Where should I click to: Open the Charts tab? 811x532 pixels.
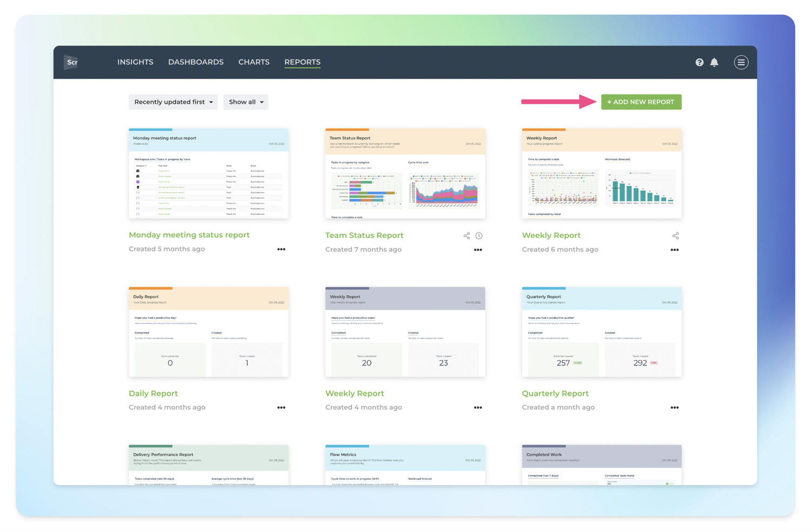click(x=254, y=62)
